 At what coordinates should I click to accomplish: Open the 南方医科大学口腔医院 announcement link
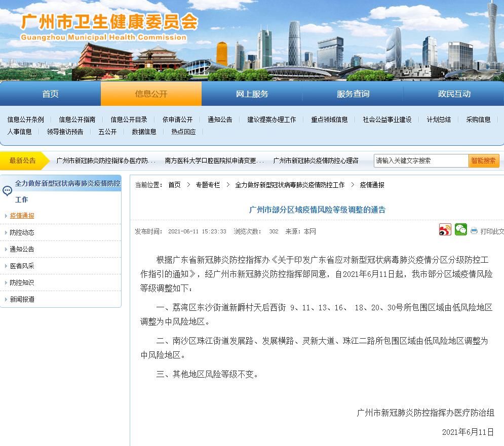(x=214, y=160)
